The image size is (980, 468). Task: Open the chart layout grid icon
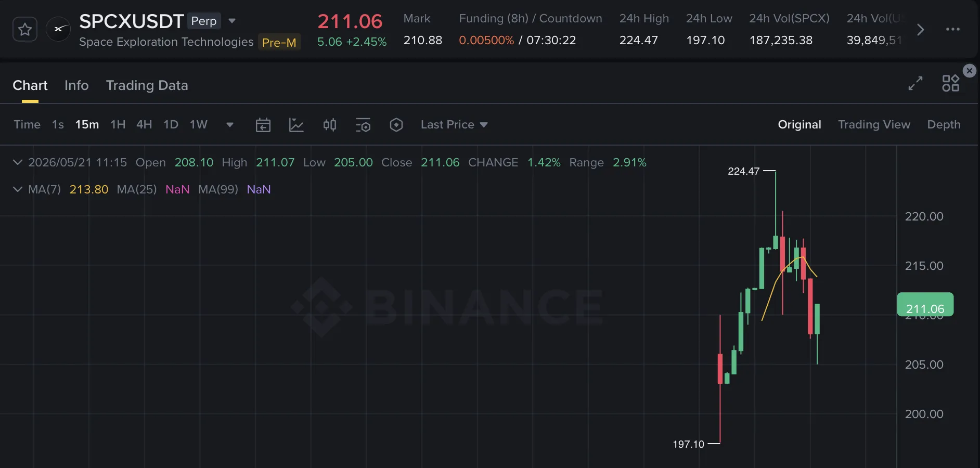point(951,83)
